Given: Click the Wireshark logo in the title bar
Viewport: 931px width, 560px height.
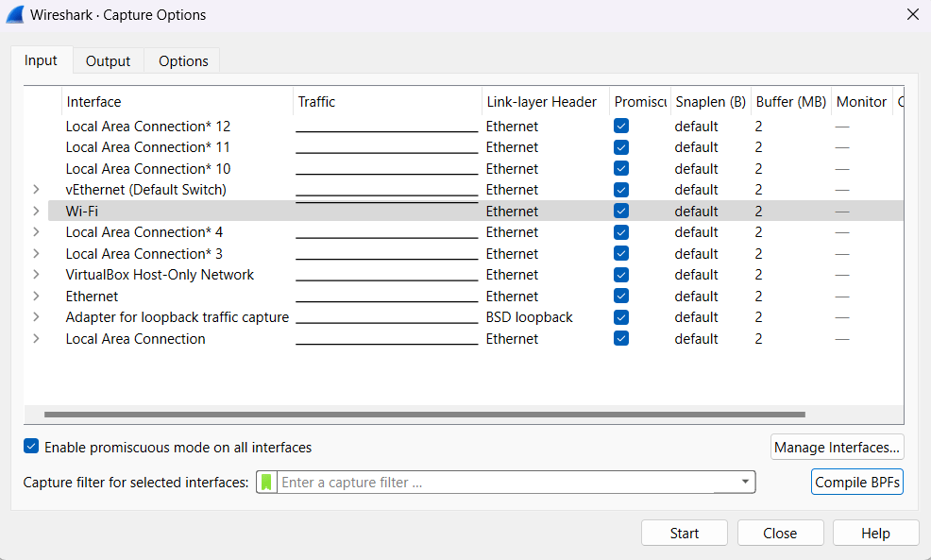Looking at the screenshot, I should (x=13, y=14).
